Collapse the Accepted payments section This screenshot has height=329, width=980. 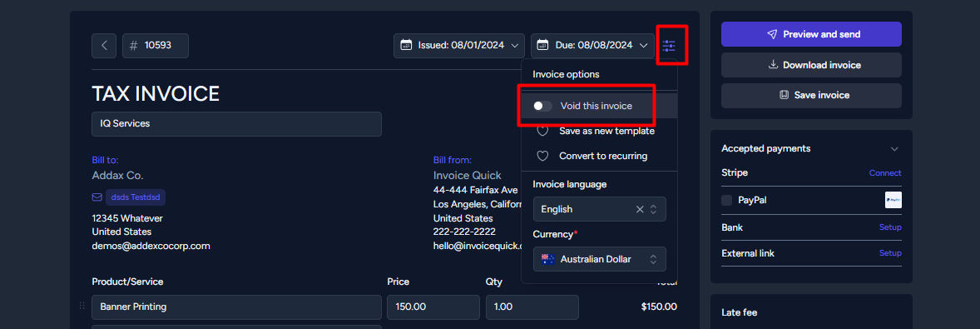pyautogui.click(x=894, y=149)
